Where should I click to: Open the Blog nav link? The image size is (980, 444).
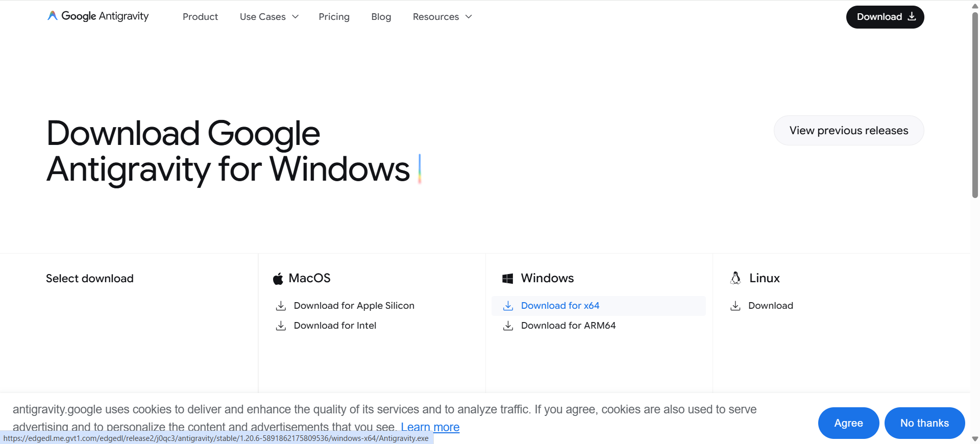point(381,17)
